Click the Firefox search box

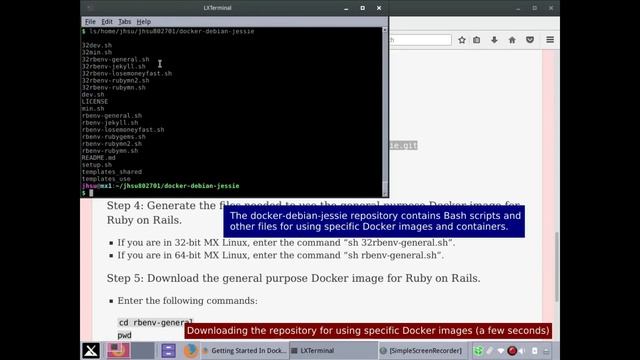pos(420,40)
